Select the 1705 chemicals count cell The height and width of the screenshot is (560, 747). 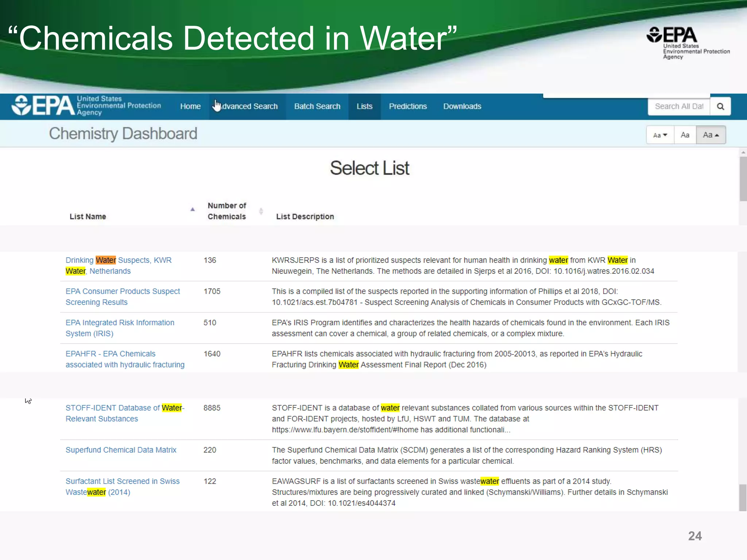[212, 291]
